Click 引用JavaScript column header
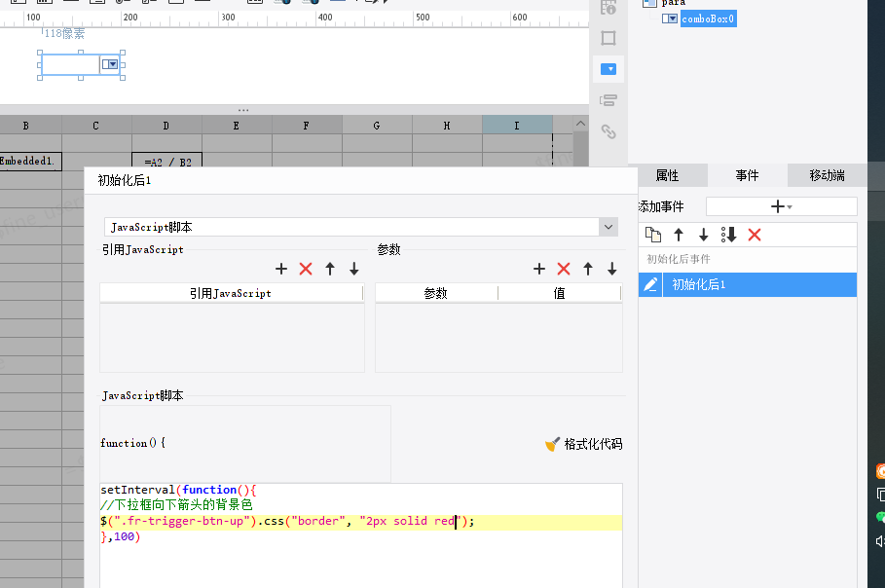The height and width of the screenshot is (588, 885). [x=232, y=293]
